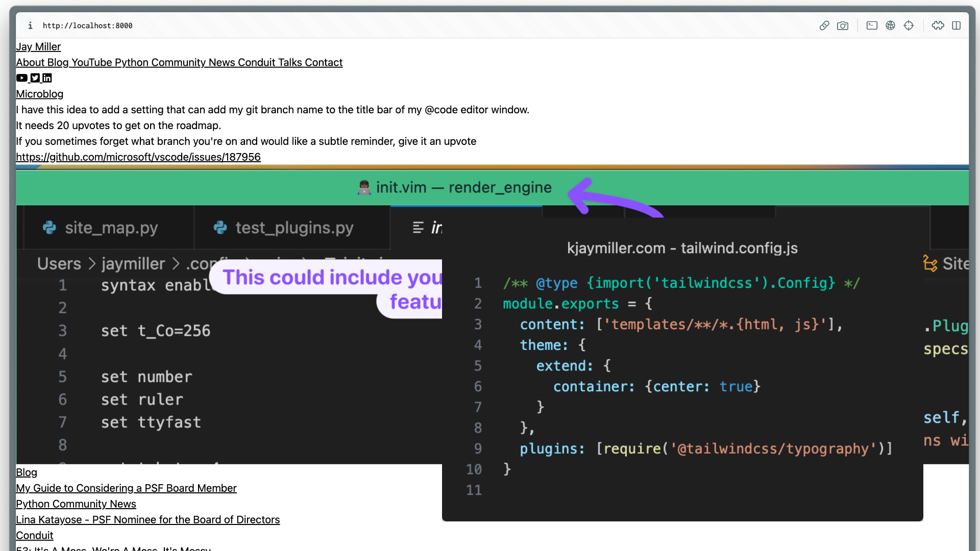Click the copy link icon in the browser toolbar
The width and height of the screenshot is (980, 551).
click(x=824, y=26)
